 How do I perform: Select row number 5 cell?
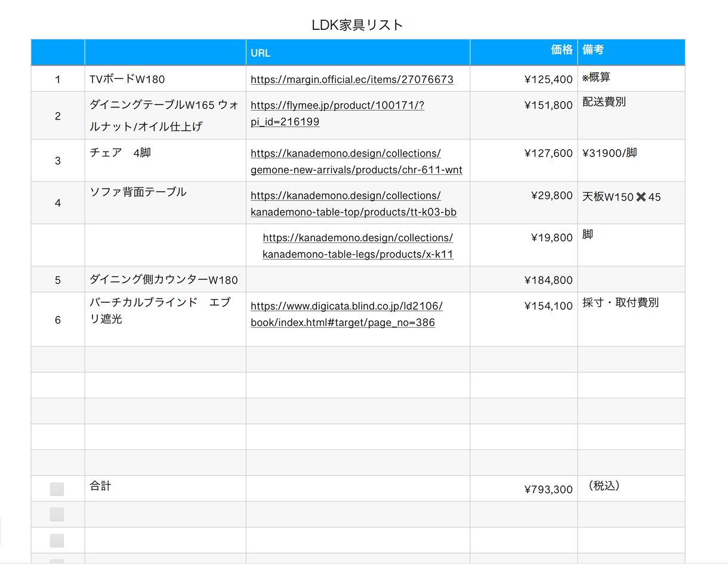coord(58,279)
